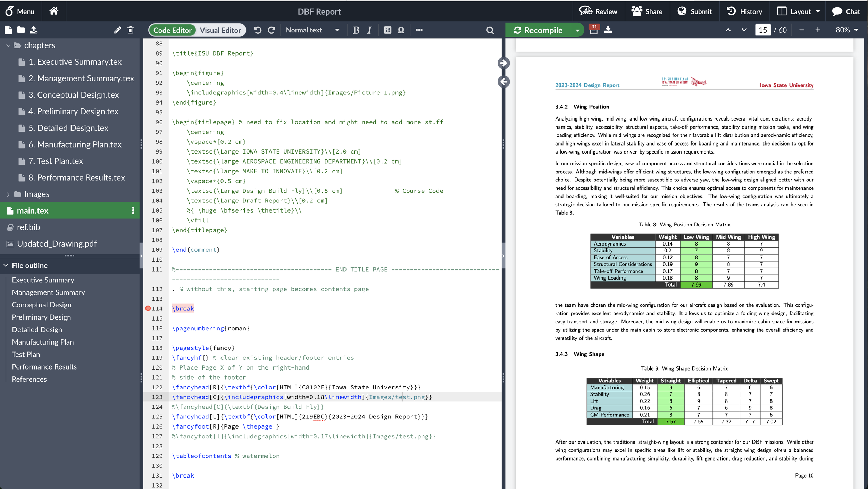868x489 pixels.
Task: Click the delete trash icon
Action: (131, 30)
